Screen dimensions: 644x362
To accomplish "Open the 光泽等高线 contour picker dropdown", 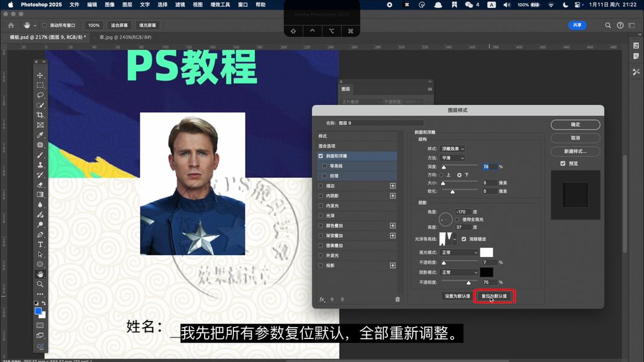I will [x=454, y=239].
